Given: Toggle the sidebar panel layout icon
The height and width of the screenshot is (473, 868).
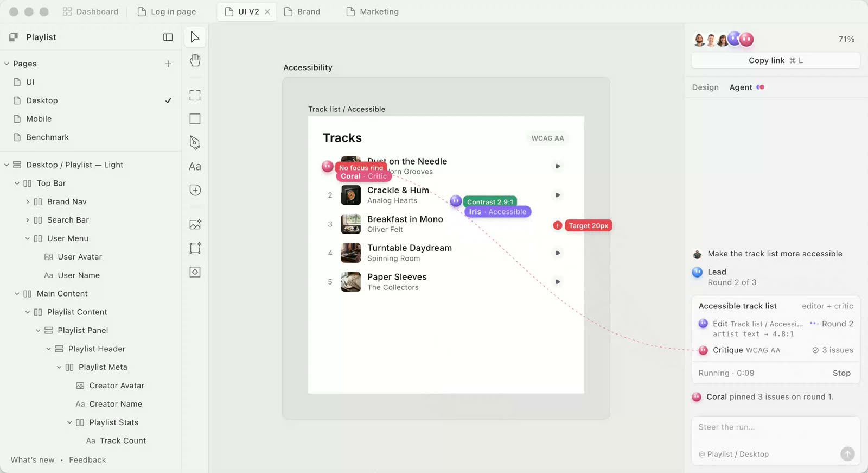Looking at the screenshot, I should point(168,37).
